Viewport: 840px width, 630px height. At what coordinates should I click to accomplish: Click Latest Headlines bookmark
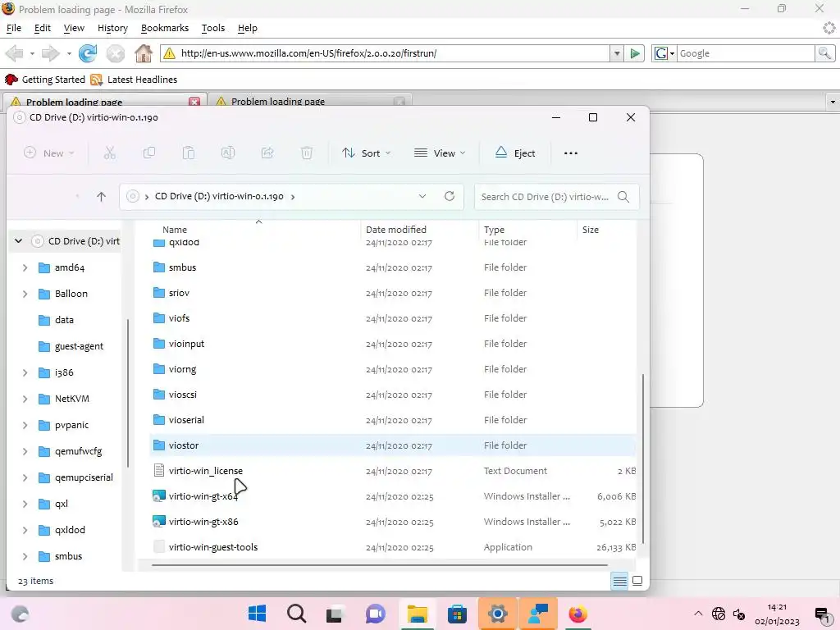tap(134, 80)
